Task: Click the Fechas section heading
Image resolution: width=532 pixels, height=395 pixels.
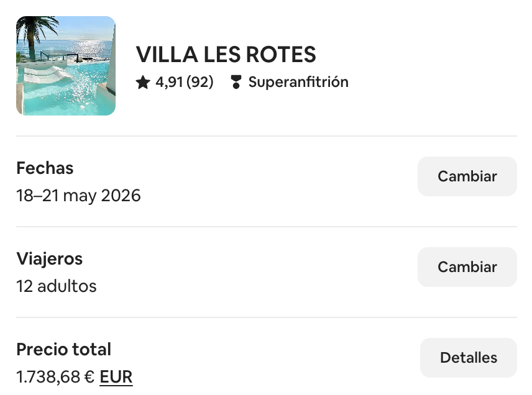Action: coord(45,168)
